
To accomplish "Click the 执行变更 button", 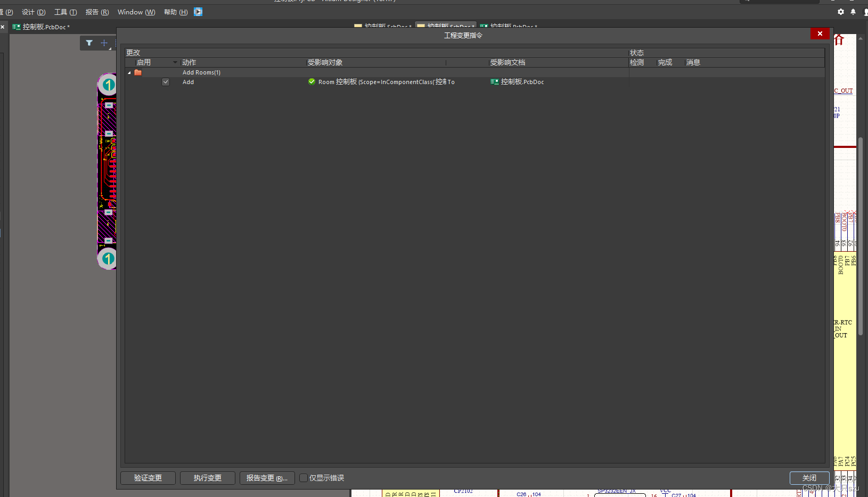I will [x=208, y=478].
